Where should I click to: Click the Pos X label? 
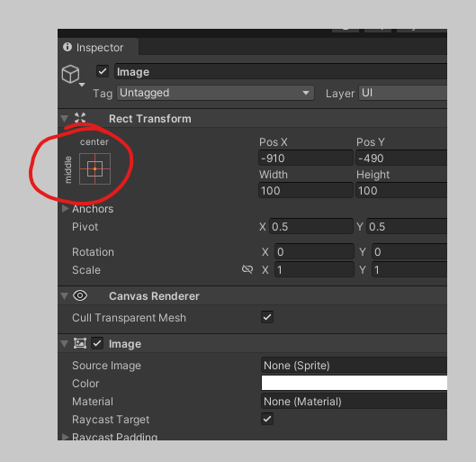click(274, 142)
